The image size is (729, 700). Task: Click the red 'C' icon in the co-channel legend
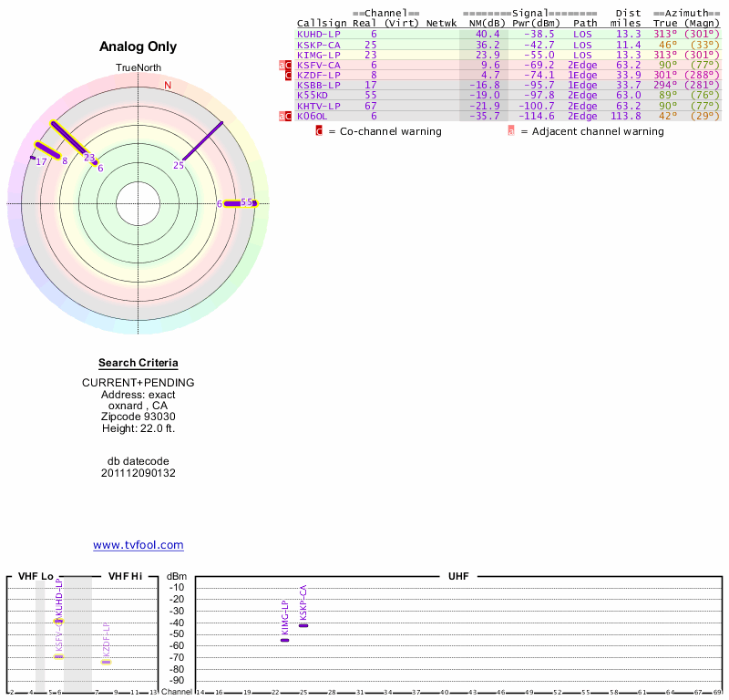pos(319,131)
